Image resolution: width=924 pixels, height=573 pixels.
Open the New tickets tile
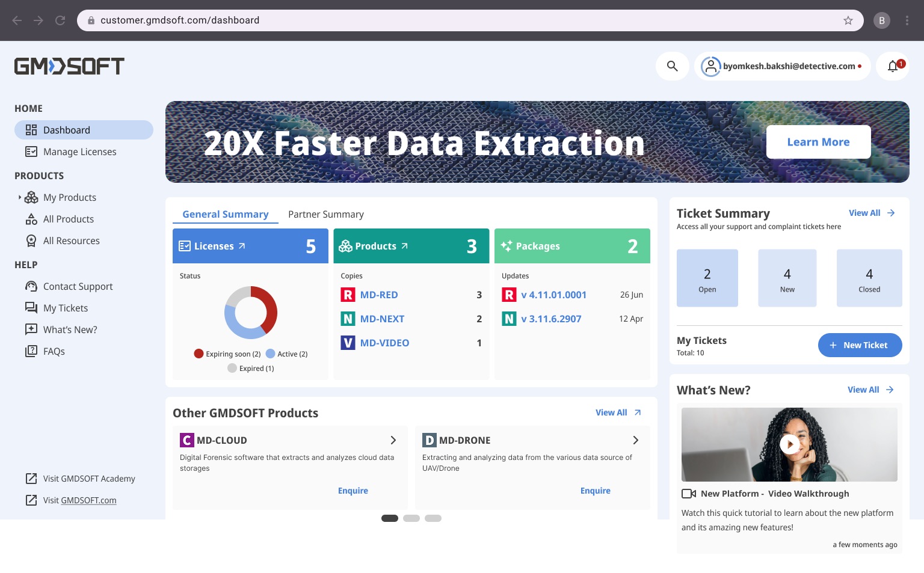pyautogui.click(x=787, y=278)
